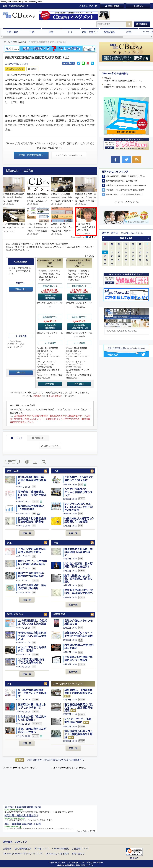Screen dimensions: 153x868
Task: Open RSS feed icon for 医療・看護 category
Action: point(45,471)
